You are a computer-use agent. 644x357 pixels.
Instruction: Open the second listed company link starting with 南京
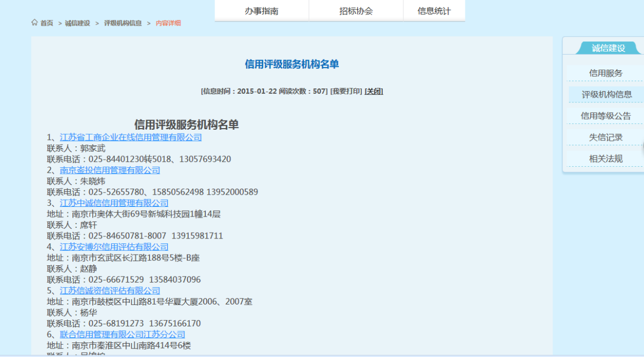[110, 170]
